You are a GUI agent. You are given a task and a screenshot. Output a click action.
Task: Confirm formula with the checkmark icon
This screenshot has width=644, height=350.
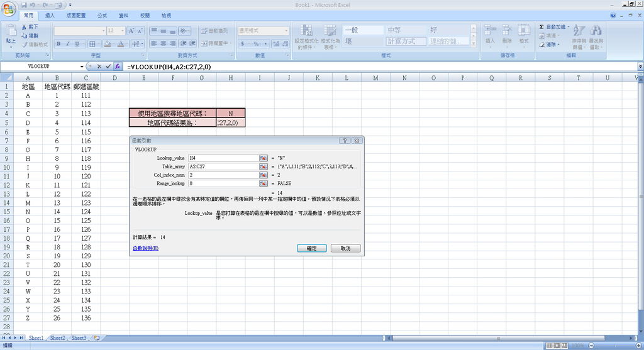108,66
